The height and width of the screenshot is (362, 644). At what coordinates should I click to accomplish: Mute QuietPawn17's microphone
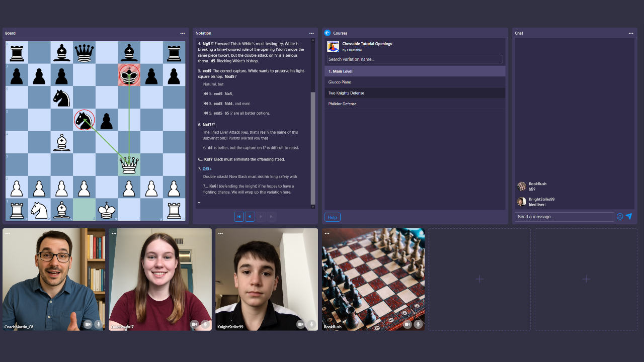point(205,324)
